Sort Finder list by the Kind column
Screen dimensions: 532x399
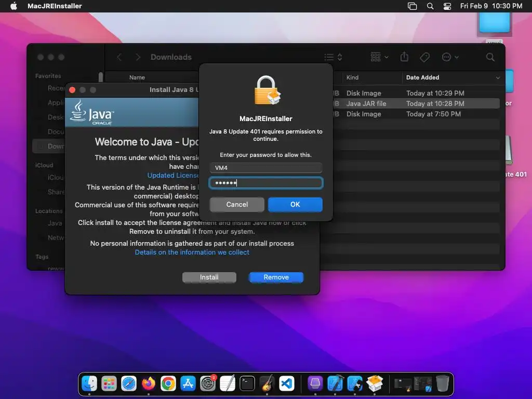352,77
